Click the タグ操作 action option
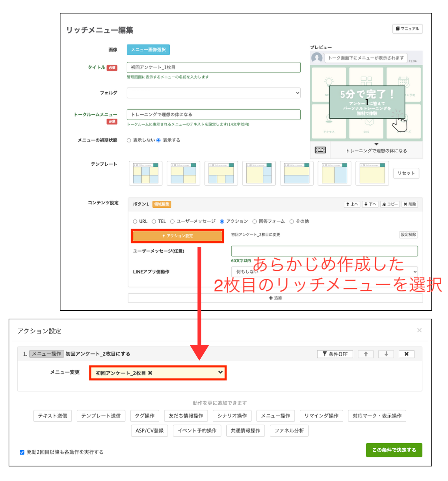Image resolution: width=448 pixels, height=481 pixels. 145,416
